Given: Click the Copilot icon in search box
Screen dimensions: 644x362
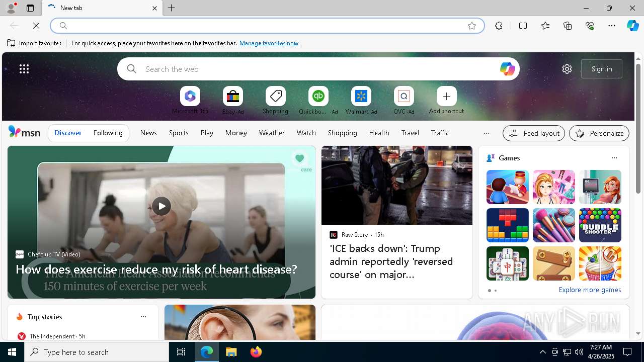Looking at the screenshot, I should [x=507, y=69].
